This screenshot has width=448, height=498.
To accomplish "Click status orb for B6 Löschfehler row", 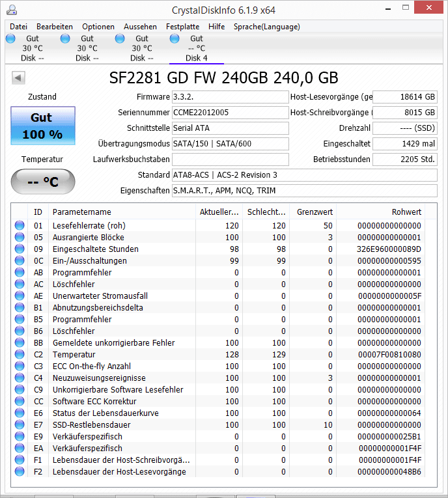I will coord(20,331).
